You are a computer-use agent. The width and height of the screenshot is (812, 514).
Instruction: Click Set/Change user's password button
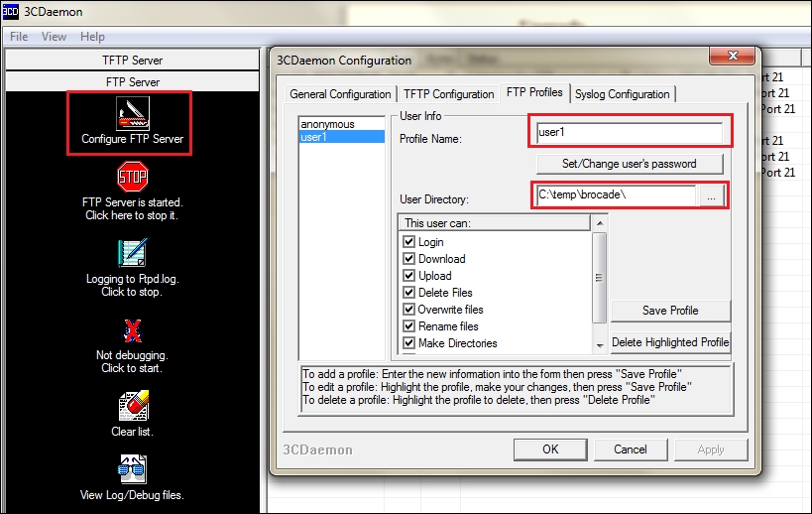tap(630, 164)
